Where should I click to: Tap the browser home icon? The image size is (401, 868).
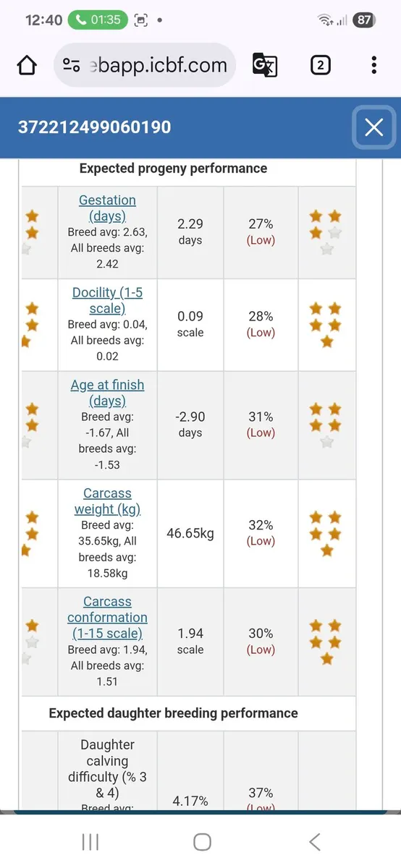click(x=27, y=66)
